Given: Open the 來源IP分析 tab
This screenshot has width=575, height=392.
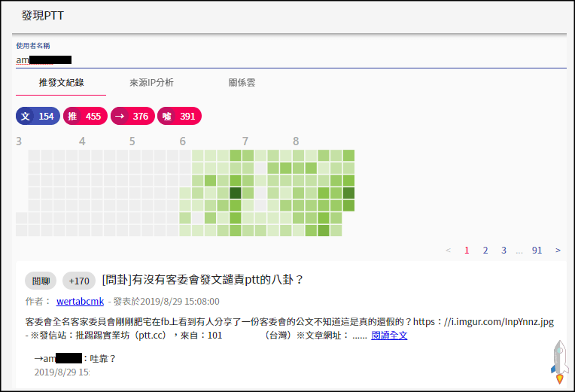Looking at the screenshot, I should 151,83.
